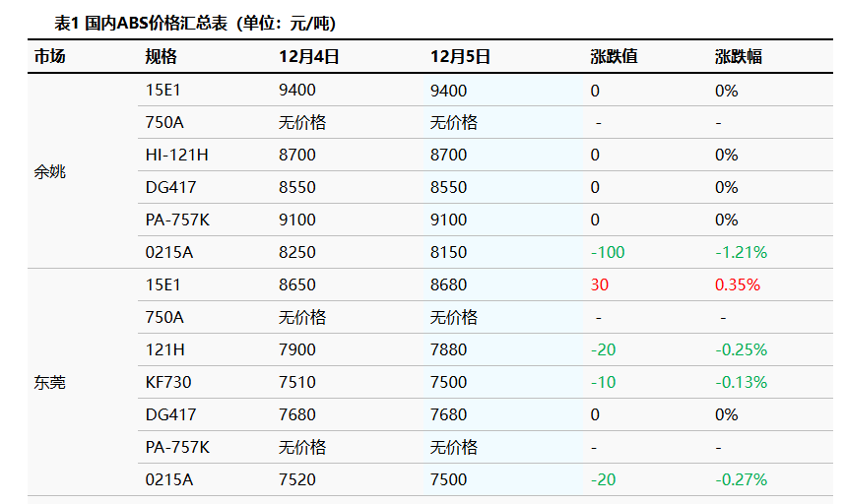Click the 涨跌幅 column header

tap(738, 57)
